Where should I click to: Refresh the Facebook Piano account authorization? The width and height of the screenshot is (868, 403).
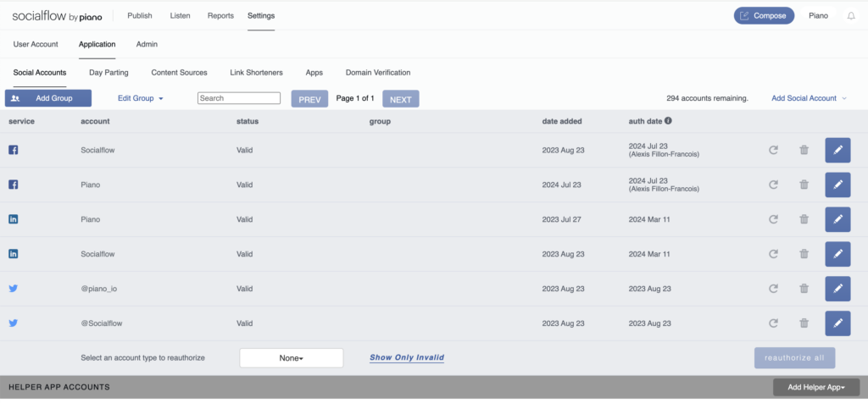pos(773,185)
